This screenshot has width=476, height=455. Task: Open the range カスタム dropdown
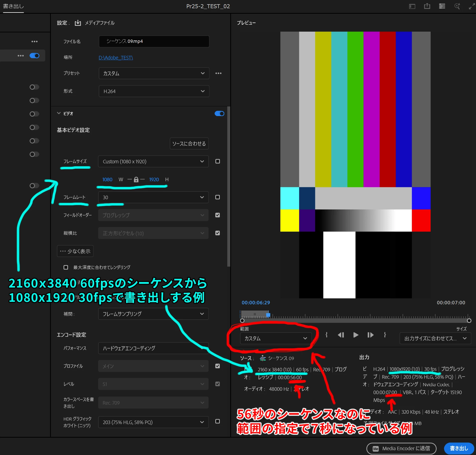[276, 338]
